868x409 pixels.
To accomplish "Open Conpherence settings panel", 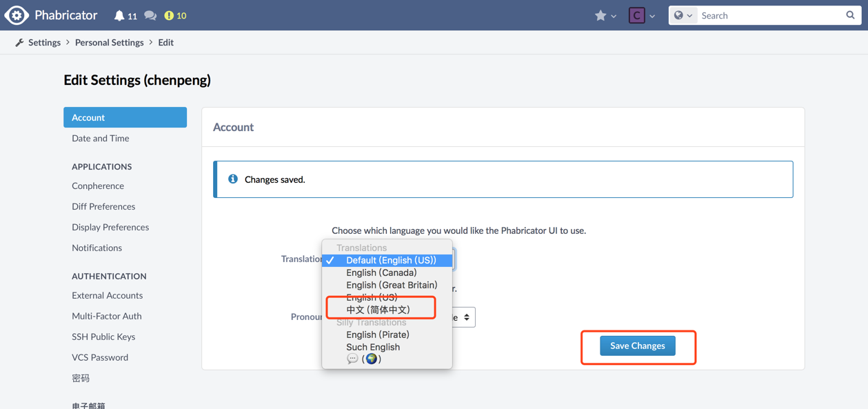I will (x=98, y=186).
